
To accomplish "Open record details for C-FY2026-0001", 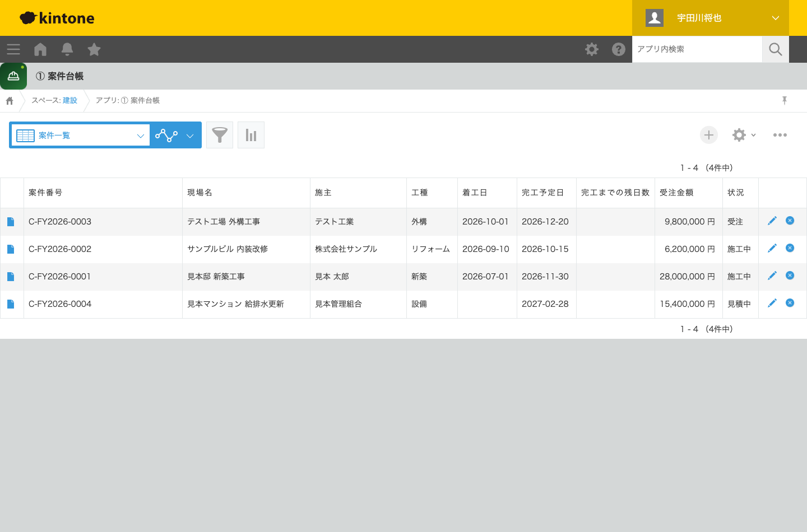I will [x=11, y=277].
